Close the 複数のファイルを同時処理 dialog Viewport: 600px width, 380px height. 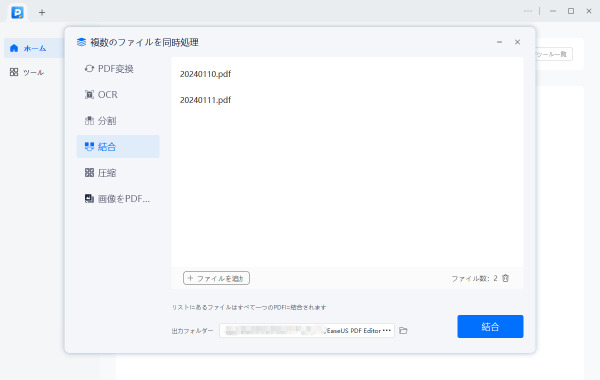click(x=517, y=42)
